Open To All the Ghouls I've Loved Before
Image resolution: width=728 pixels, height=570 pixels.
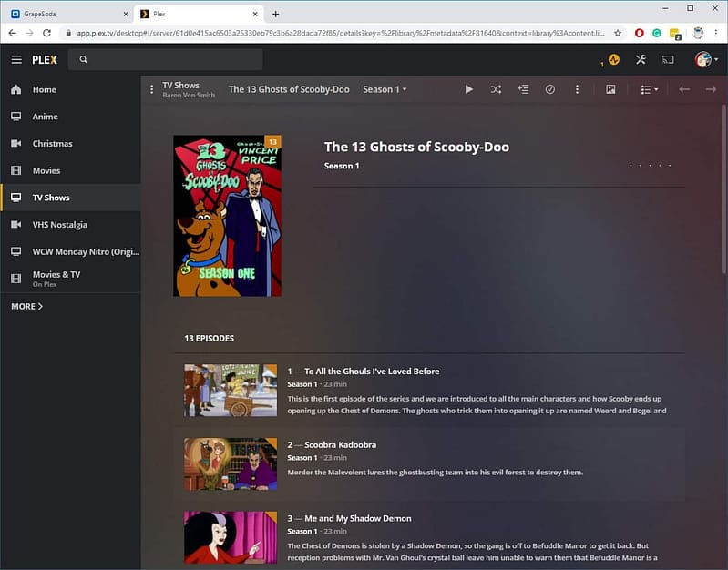coord(372,372)
